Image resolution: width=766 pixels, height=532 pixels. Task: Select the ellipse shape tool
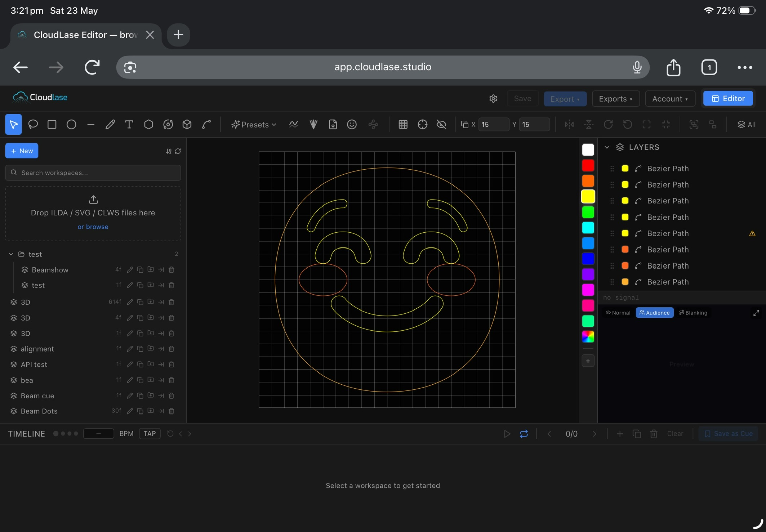[71, 125]
